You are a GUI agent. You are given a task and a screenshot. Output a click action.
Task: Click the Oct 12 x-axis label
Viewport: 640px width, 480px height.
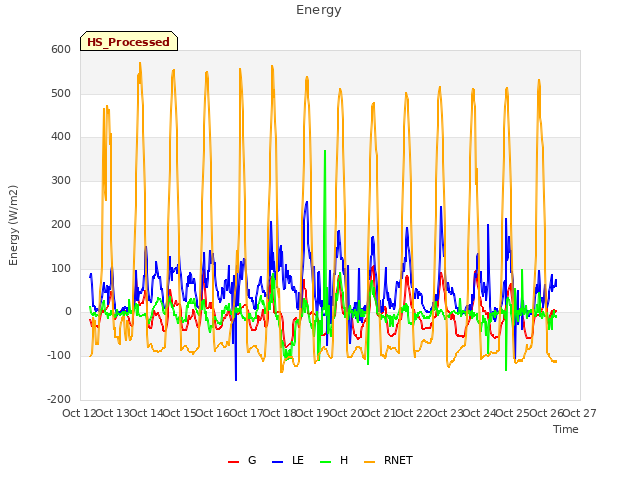[79, 413]
